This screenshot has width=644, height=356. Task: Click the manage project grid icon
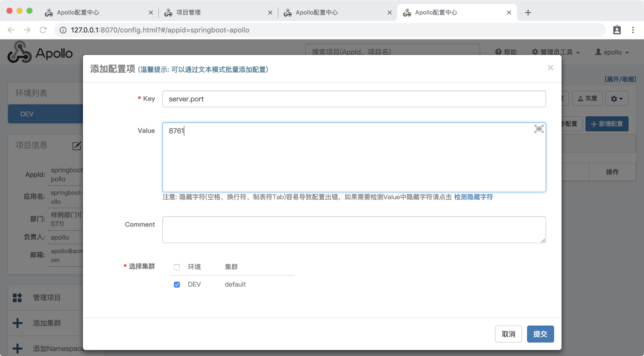[17, 298]
